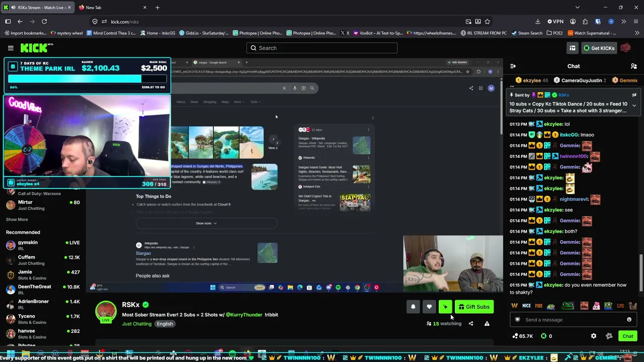Turn on notifications with the bell icon

[413, 307]
